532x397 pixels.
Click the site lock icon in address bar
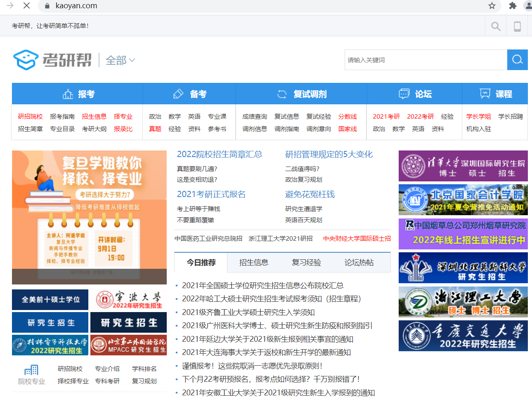[47, 6]
